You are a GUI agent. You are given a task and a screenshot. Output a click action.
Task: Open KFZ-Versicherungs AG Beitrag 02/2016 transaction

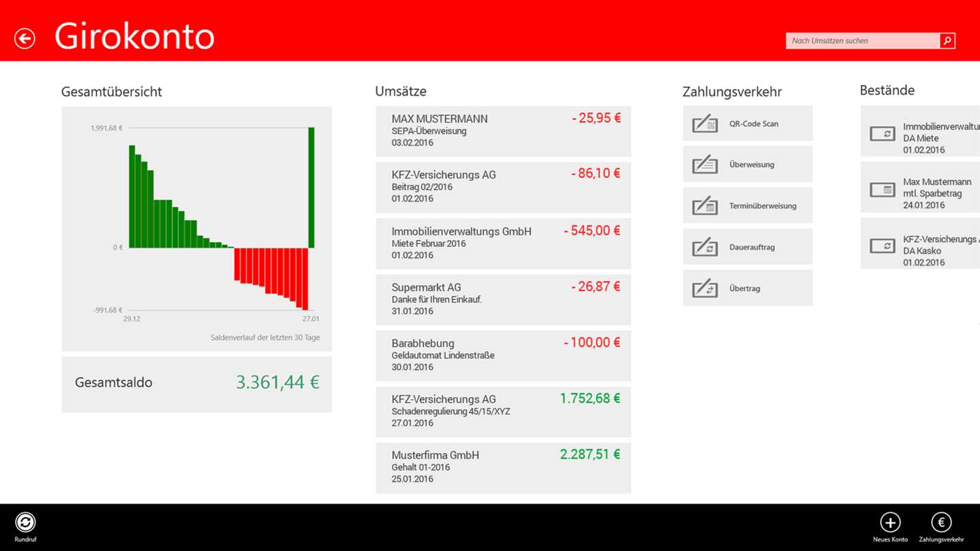pyautogui.click(x=503, y=188)
